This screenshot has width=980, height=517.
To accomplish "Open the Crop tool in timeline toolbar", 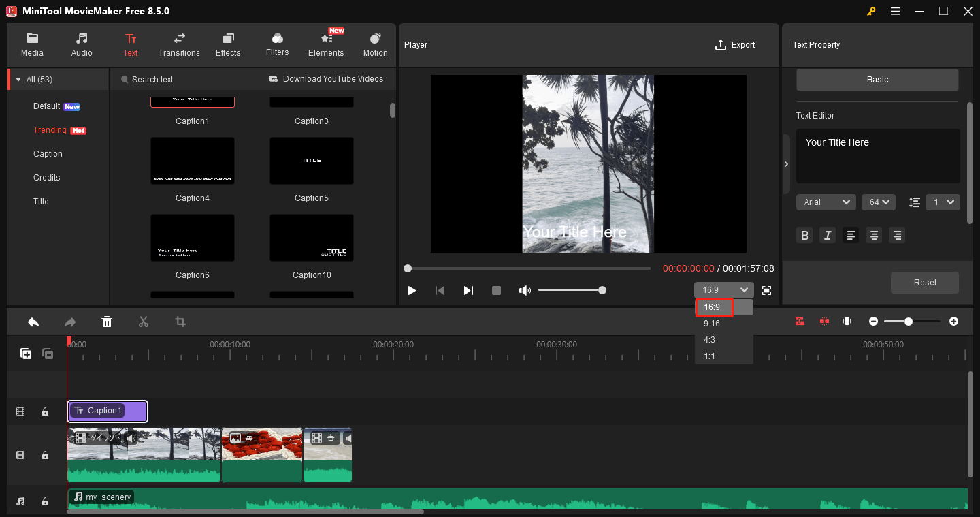I will 180,321.
